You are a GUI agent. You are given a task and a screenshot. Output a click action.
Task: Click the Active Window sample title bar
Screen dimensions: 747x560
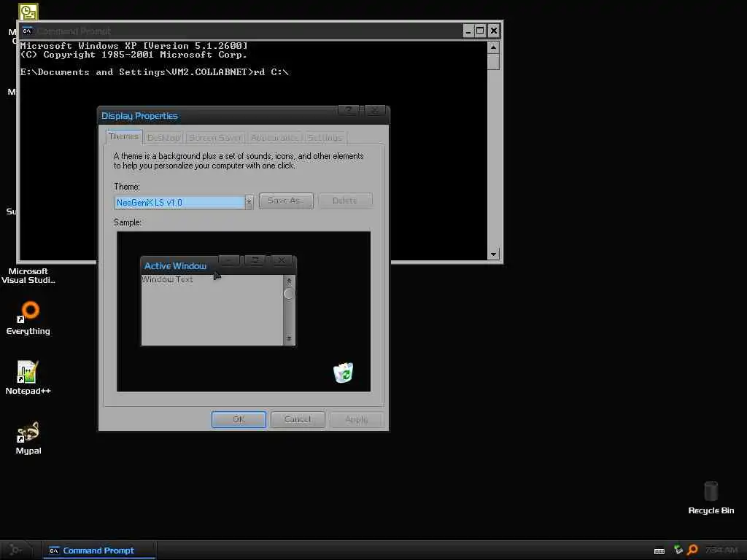point(219,265)
